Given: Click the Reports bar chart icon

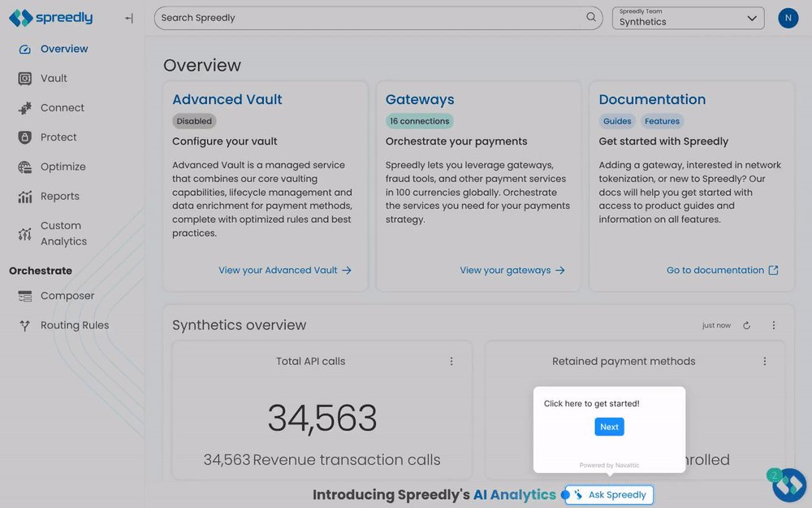Looking at the screenshot, I should tap(25, 197).
